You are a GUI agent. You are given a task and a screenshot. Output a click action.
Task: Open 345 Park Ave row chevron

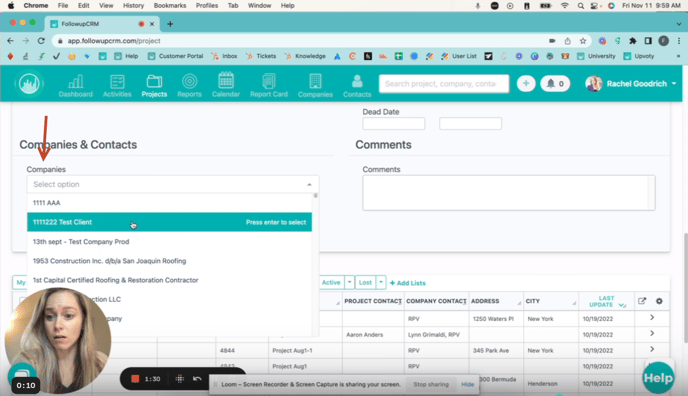click(652, 349)
